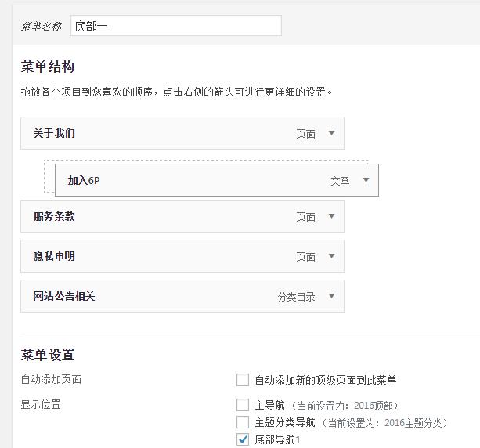Expand the 加入6P menu item arrow

click(x=366, y=180)
